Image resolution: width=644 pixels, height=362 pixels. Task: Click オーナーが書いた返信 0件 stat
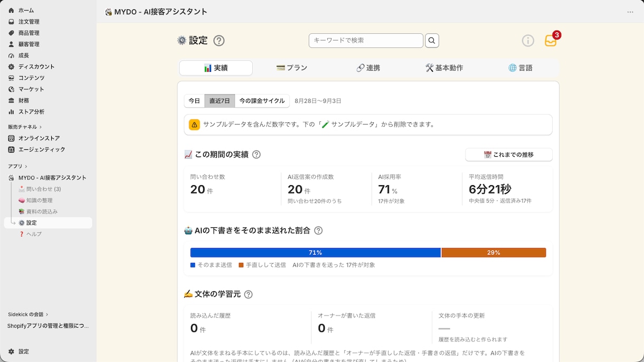[x=372, y=328]
